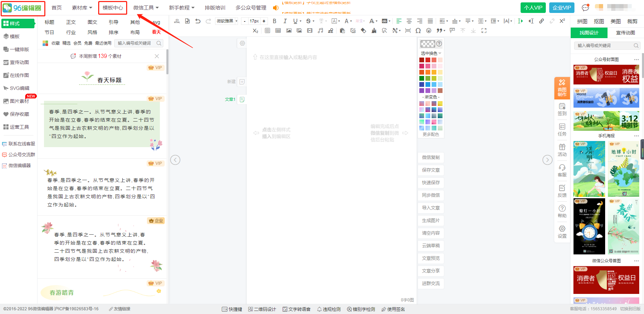Toggle center text alignment

pyautogui.click(x=409, y=21)
